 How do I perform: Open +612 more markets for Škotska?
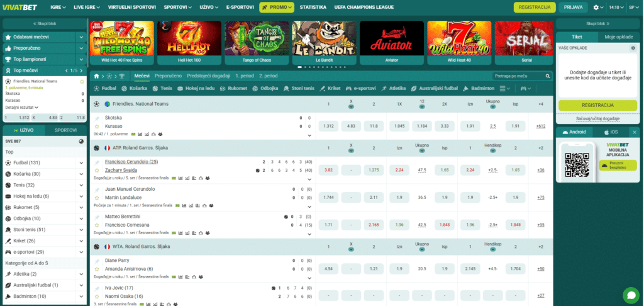540,127
